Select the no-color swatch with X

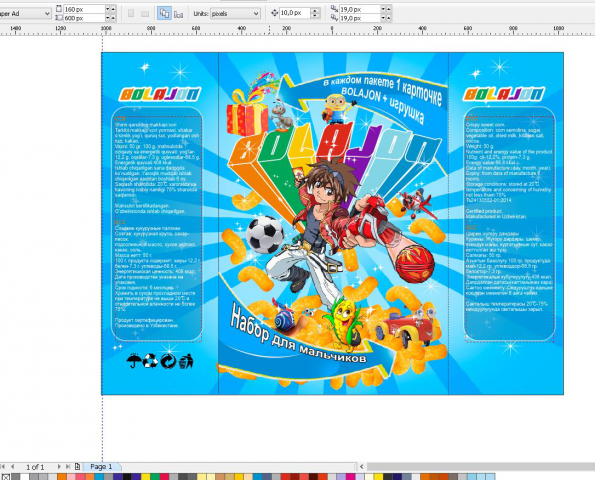point(5,477)
